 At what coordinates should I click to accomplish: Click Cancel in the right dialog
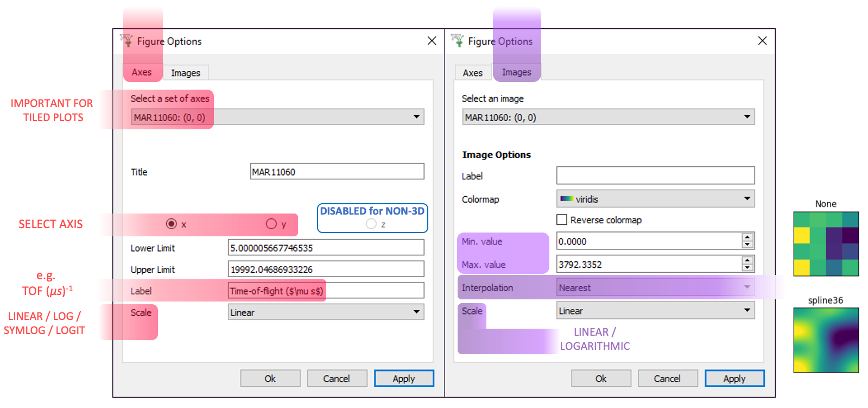pos(667,379)
